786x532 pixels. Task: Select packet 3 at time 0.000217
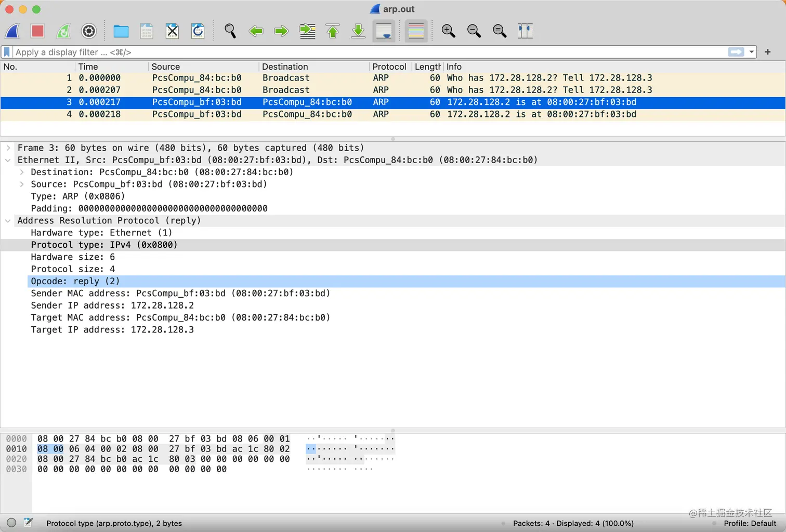tap(393, 102)
